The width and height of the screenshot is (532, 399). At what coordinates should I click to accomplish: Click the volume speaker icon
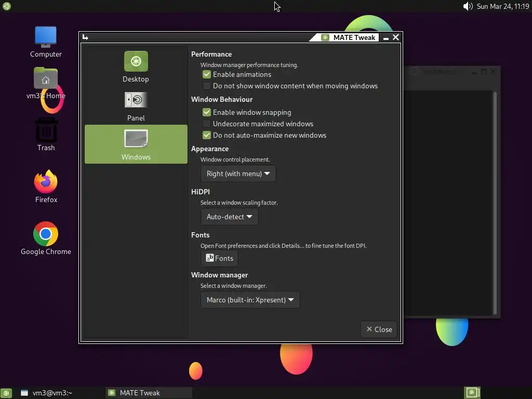point(468,6)
